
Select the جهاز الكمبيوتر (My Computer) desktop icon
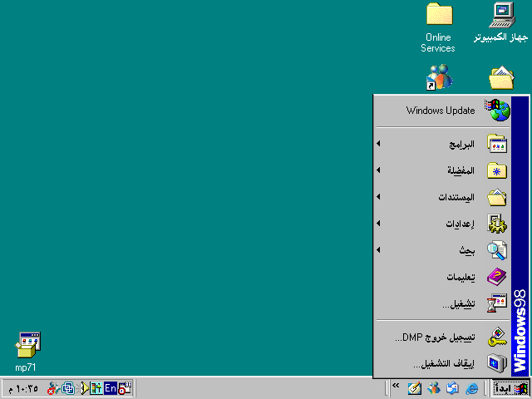click(x=501, y=22)
